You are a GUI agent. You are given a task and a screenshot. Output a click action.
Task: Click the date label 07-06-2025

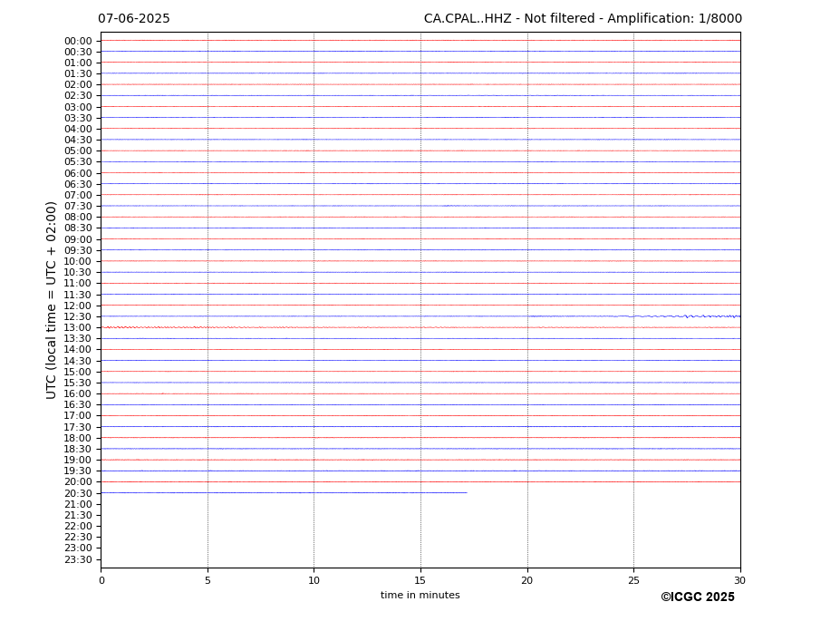click(133, 19)
